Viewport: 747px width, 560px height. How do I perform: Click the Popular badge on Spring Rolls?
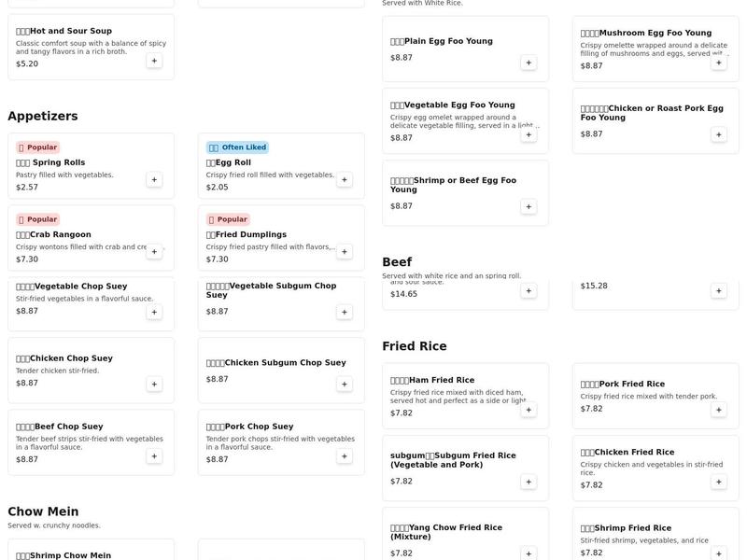coord(38,147)
